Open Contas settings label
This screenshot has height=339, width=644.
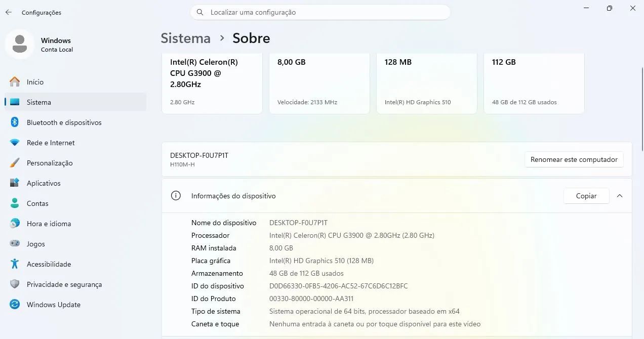click(x=37, y=203)
